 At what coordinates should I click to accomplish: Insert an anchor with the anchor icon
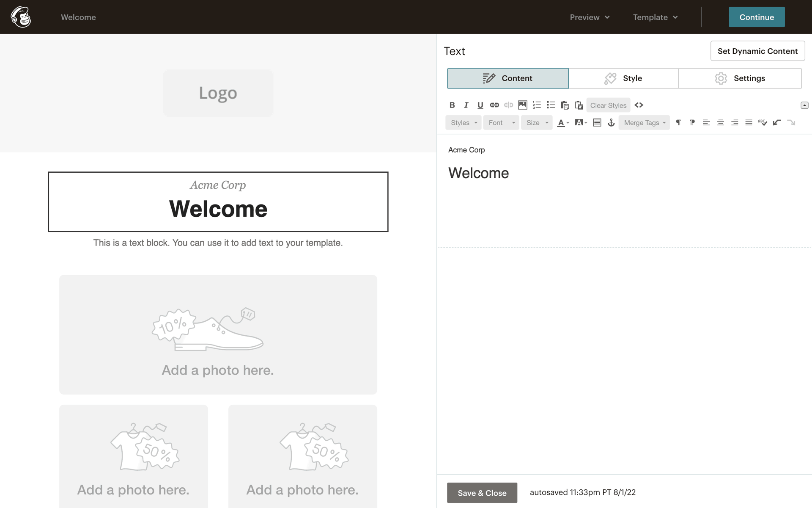click(x=611, y=123)
